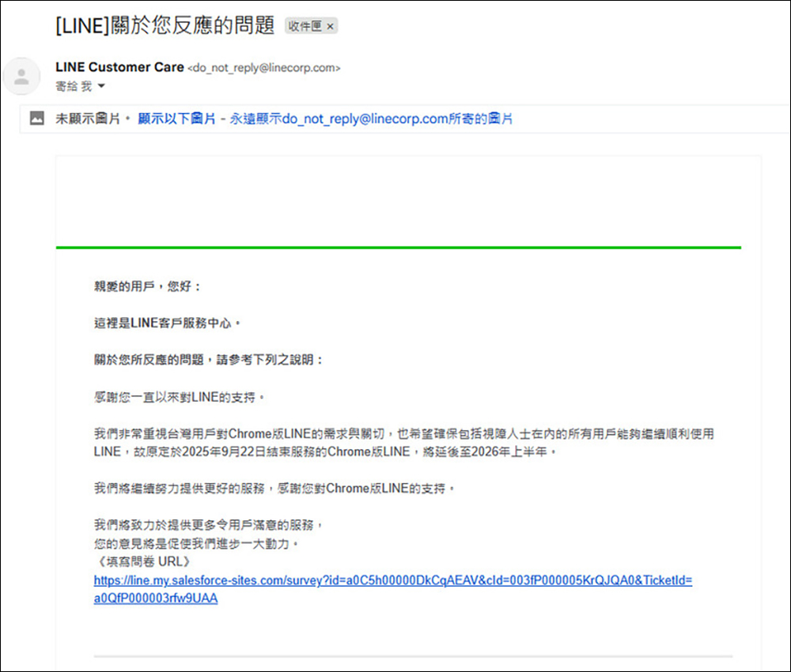
Task: Click 顯示以下圖片 link
Action: 176,119
